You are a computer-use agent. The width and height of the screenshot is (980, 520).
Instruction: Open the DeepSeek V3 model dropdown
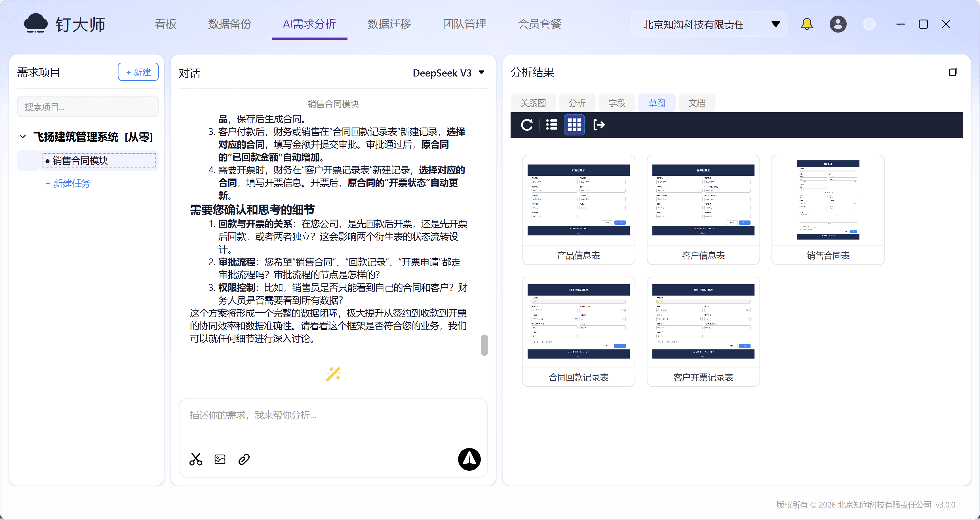pyautogui.click(x=448, y=73)
